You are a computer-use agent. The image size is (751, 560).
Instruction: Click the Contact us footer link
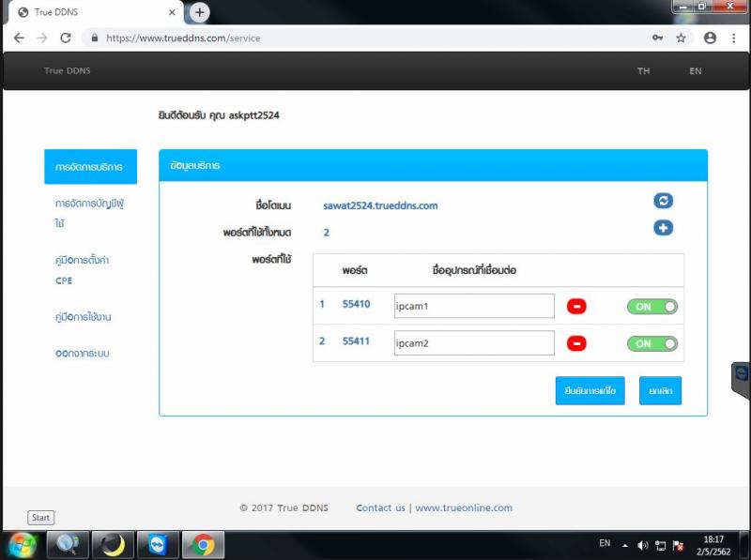click(x=380, y=507)
